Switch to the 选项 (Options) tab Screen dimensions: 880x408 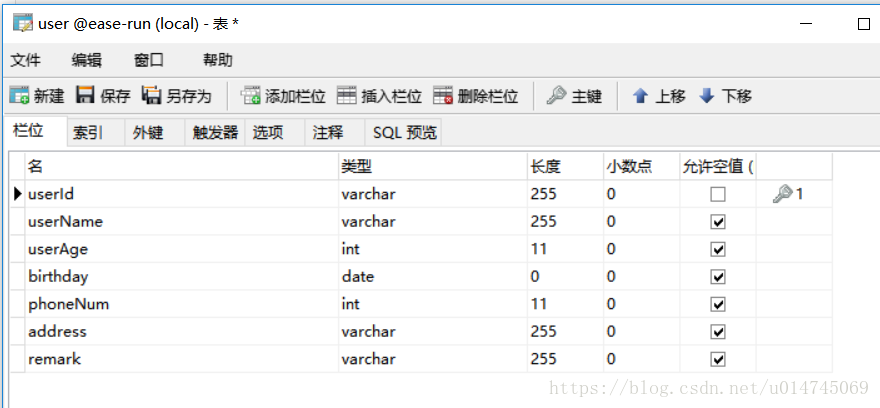click(275, 133)
